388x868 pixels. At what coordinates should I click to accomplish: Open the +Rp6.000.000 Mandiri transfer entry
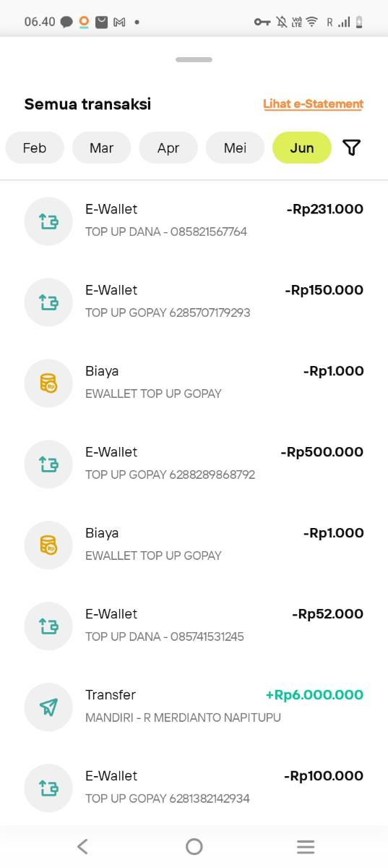click(x=194, y=707)
